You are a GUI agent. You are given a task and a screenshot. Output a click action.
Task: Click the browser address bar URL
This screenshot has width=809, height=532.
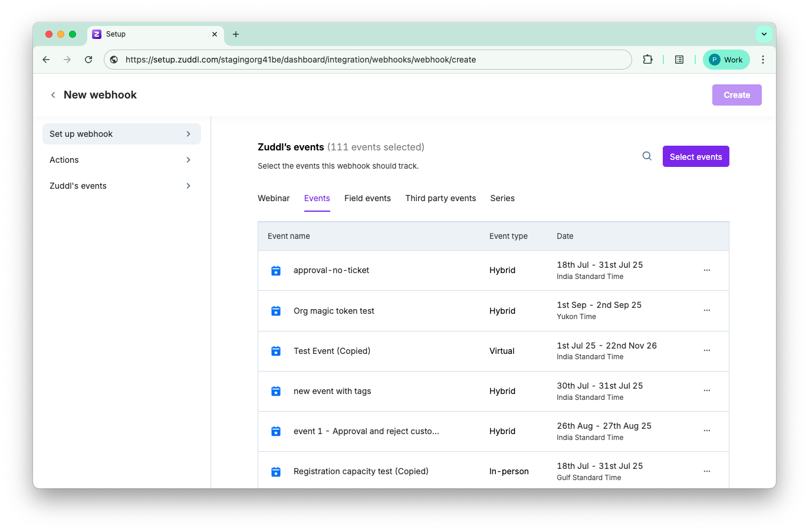click(x=301, y=60)
